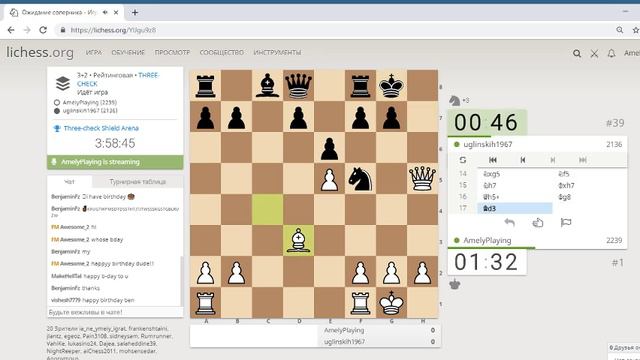Image resolution: width=640 pixels, height=360 pixels.
Task: Click the black pawn on e6
Action: click(329, 148)
